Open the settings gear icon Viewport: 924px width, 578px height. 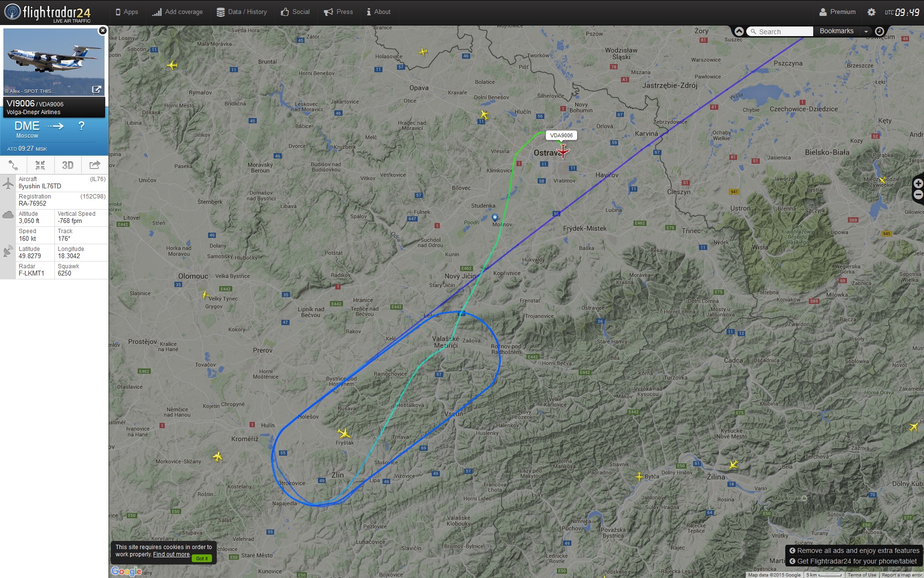[871, 12]
